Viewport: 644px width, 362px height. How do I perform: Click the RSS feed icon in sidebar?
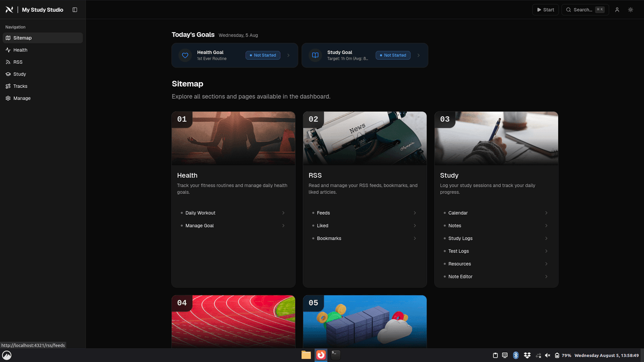(x=8, y=62)
